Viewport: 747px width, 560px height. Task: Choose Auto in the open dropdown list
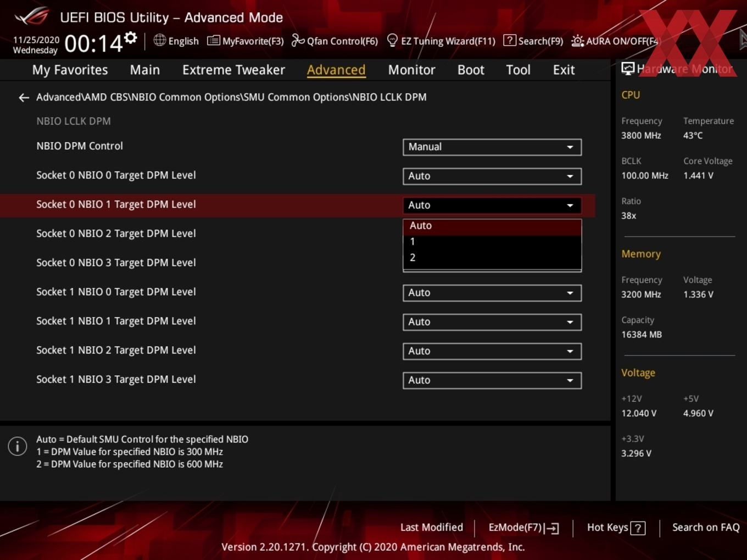click(492, 226)
